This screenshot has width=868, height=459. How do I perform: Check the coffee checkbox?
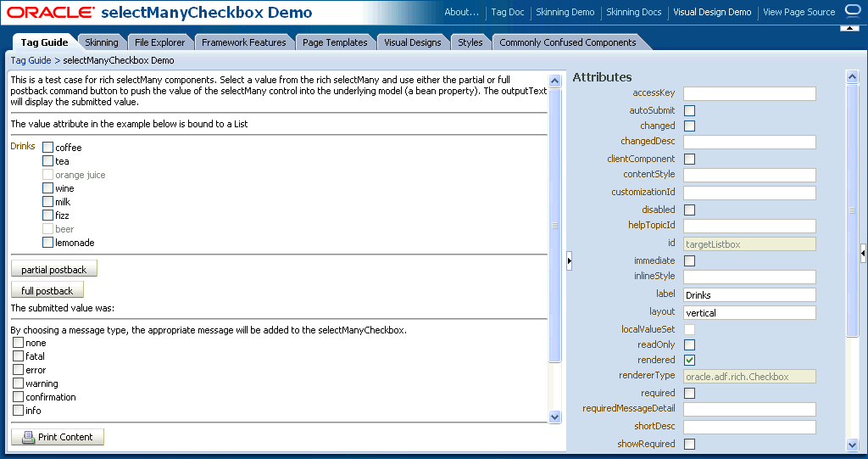pyautogui.click(x=48, y=148)
